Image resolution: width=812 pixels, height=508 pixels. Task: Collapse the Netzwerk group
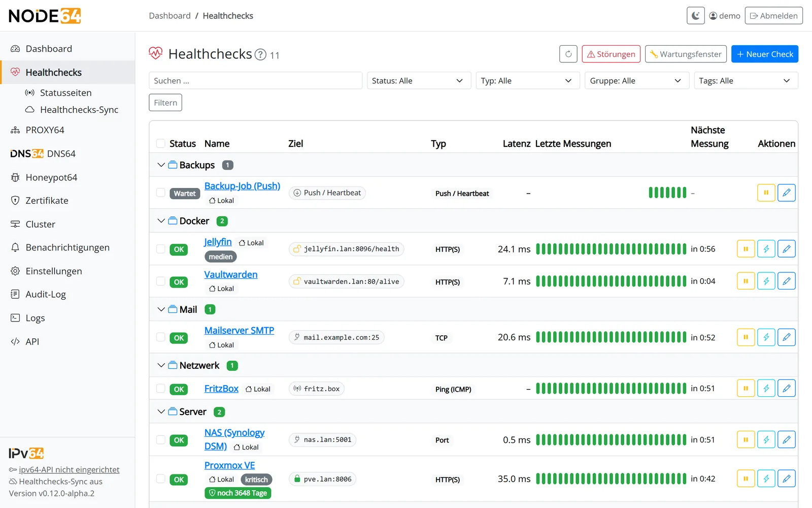coord(161,365)
